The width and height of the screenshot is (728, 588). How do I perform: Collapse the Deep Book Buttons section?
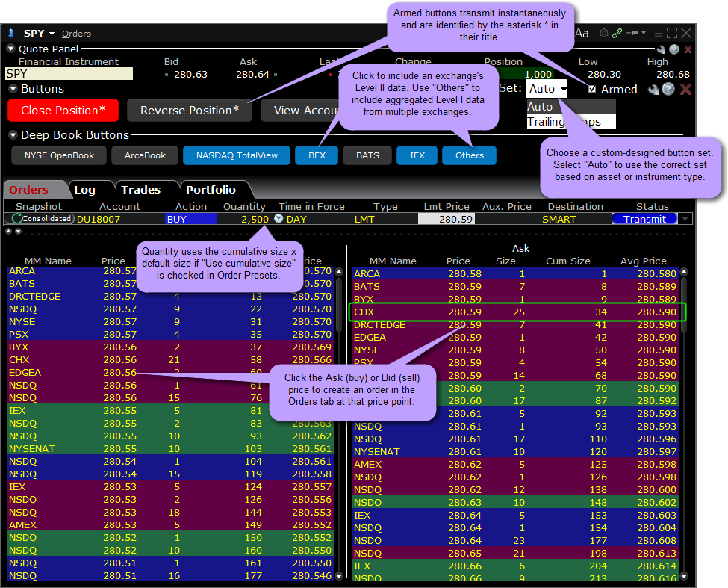[x=13, y=134]
